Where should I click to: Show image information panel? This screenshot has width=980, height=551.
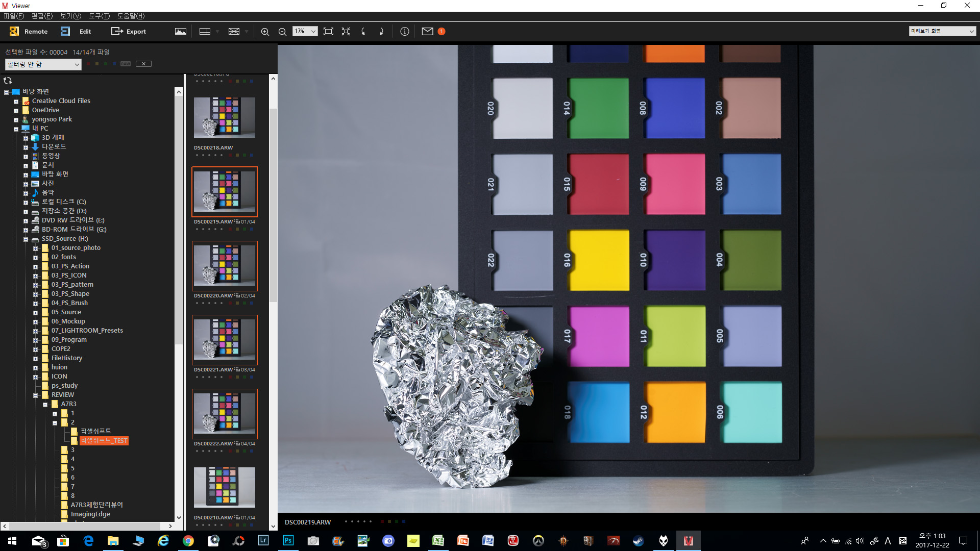[x=404, y=32]
